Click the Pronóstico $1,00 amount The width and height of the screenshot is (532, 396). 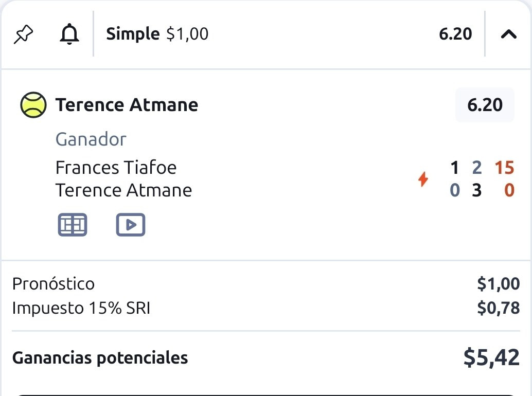498,284
